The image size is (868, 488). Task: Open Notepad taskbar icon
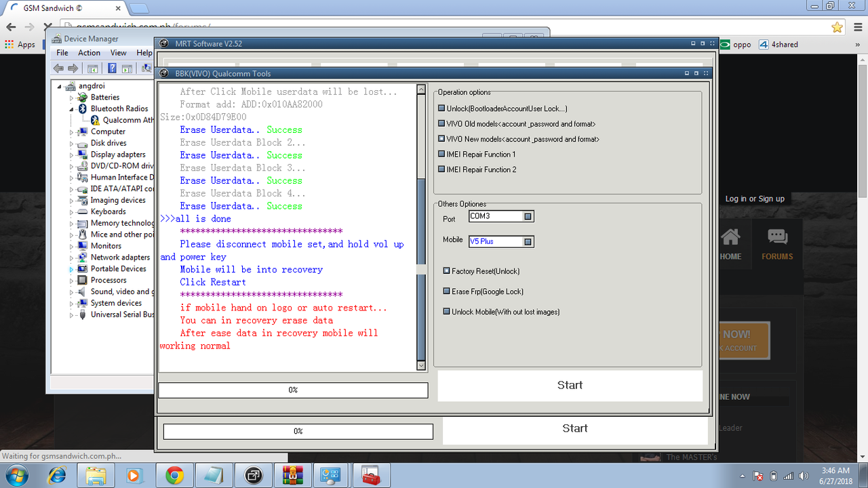pyautogui.click(x=214, y=476)
